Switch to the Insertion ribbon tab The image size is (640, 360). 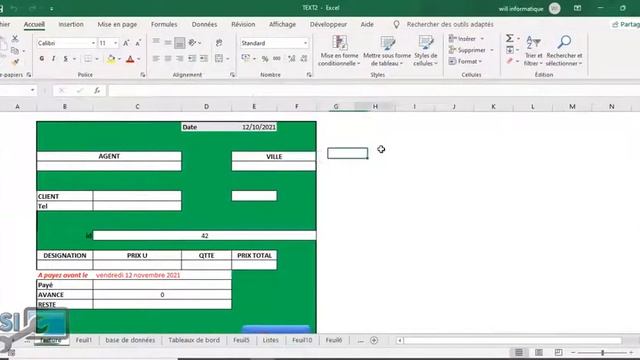click(71, 24)
